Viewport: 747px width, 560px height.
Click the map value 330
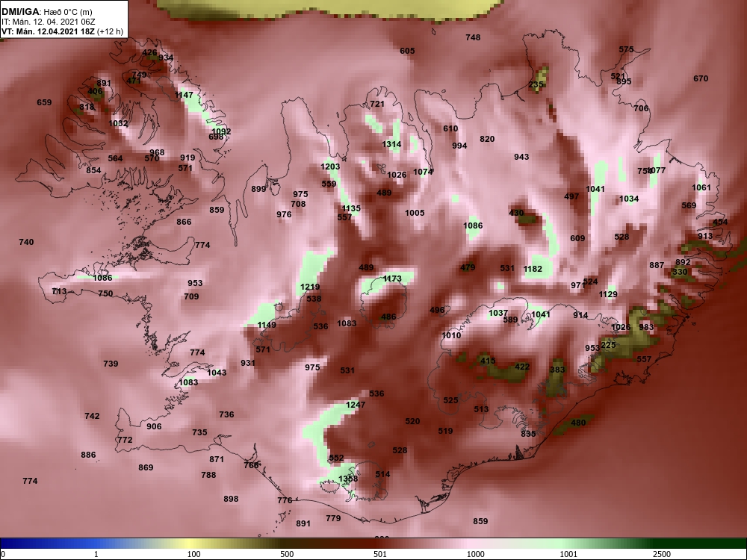click(680, 272)
